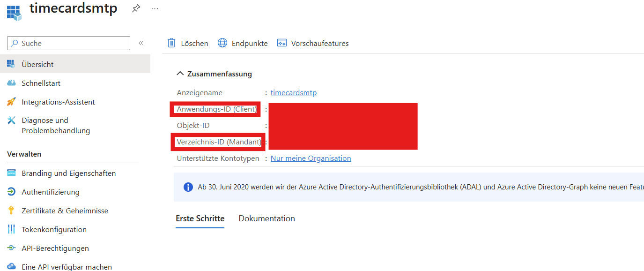The height and width of the screenshot is (271, 644).
Task: Click the Eine API verfügbar machen icon
Action: click(11, 267)
